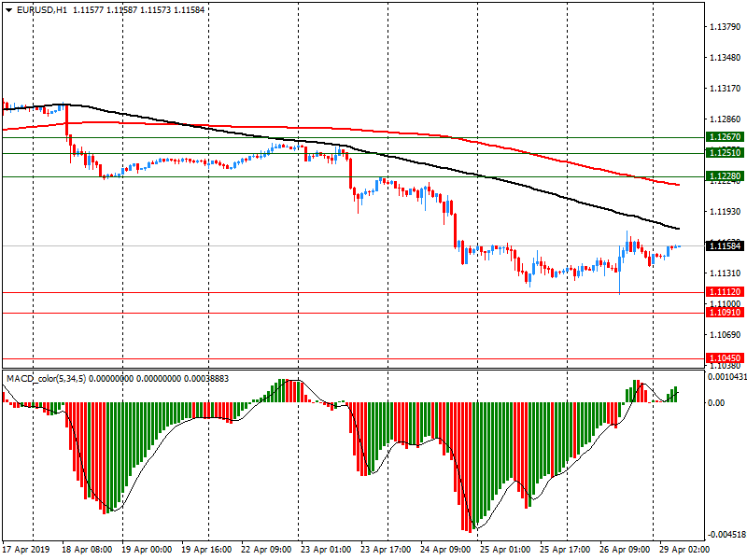The image size is (747, 560).
Task: Click the current price 1.11584 label
Action: [x=725, y=245]
